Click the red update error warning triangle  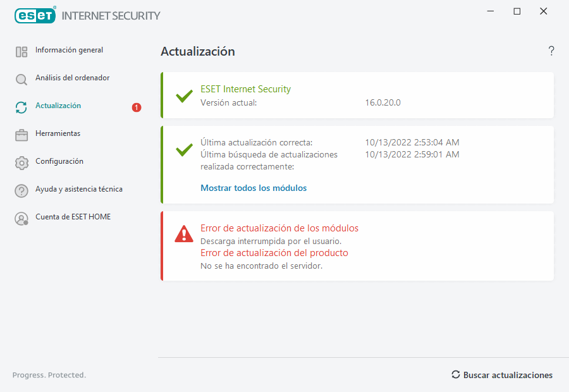(x=183, y=234)
